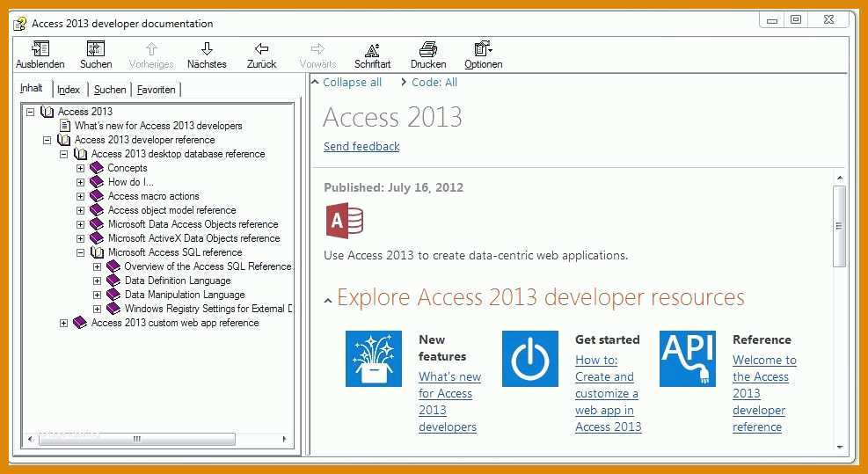Click the New features gift box tile
The height and width of the screenshot is (474, 868).
[374, 359]
